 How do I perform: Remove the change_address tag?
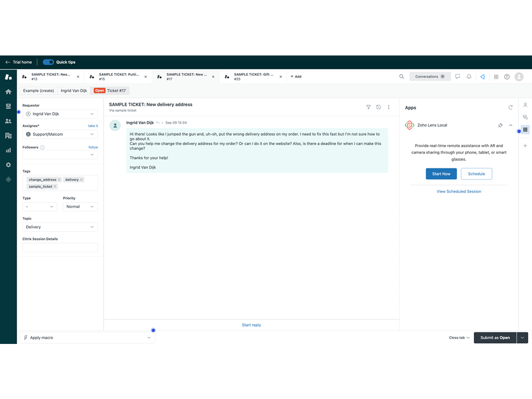coord(59,180)
